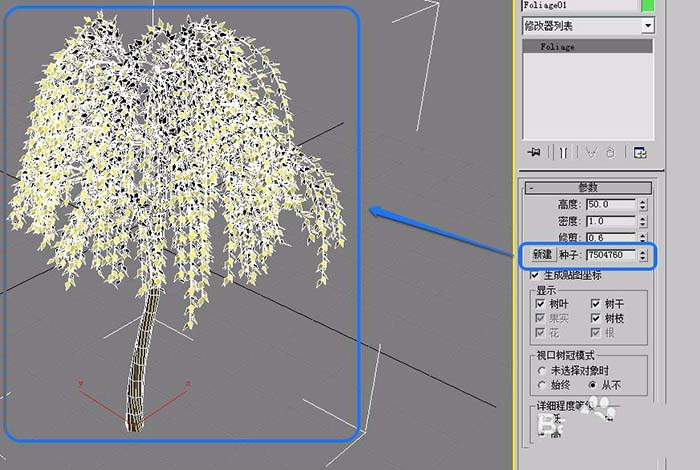700x470 pixels.
Task: Select the Foliage entry in modifier stack
Action: [588, 46]
